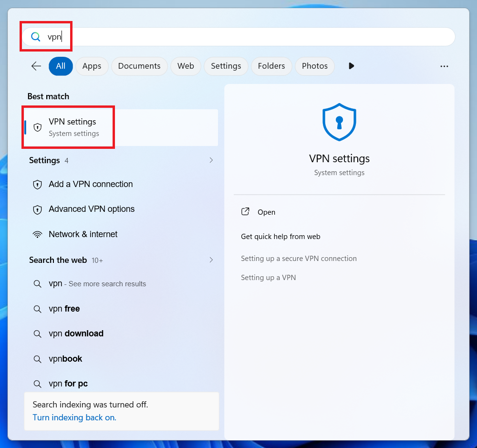Open the VPN settings best match result
The width and height of the screenshot is (477, 448).
pos(119,127)
